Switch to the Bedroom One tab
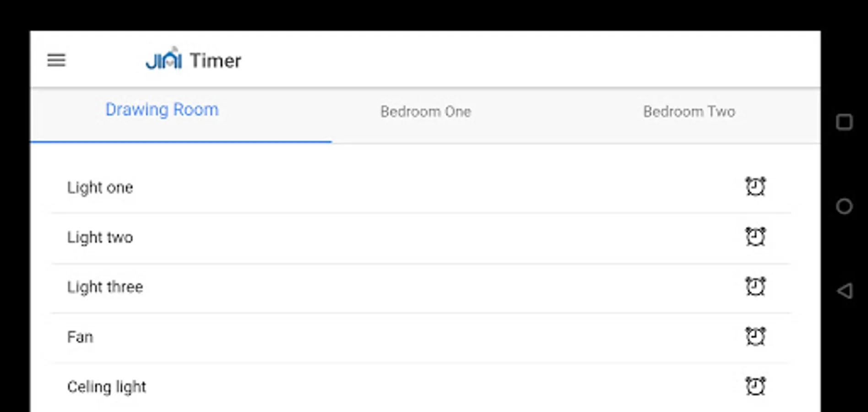 425,112
